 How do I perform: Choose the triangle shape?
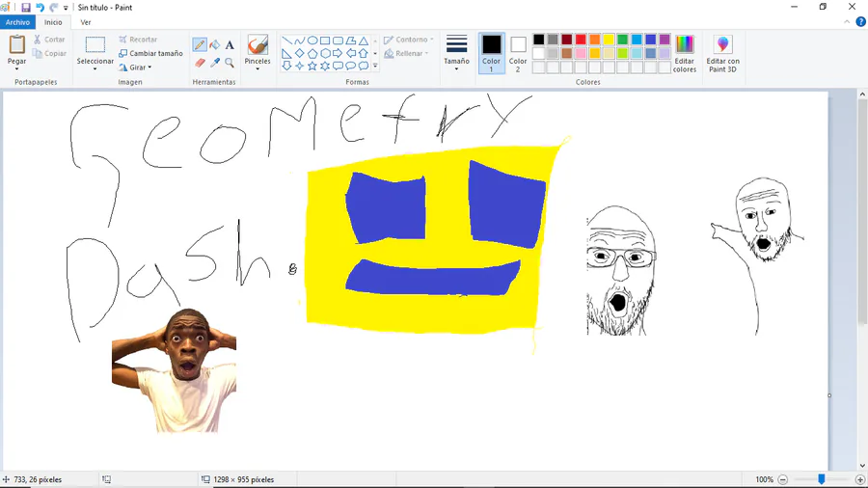click(364, 41)
